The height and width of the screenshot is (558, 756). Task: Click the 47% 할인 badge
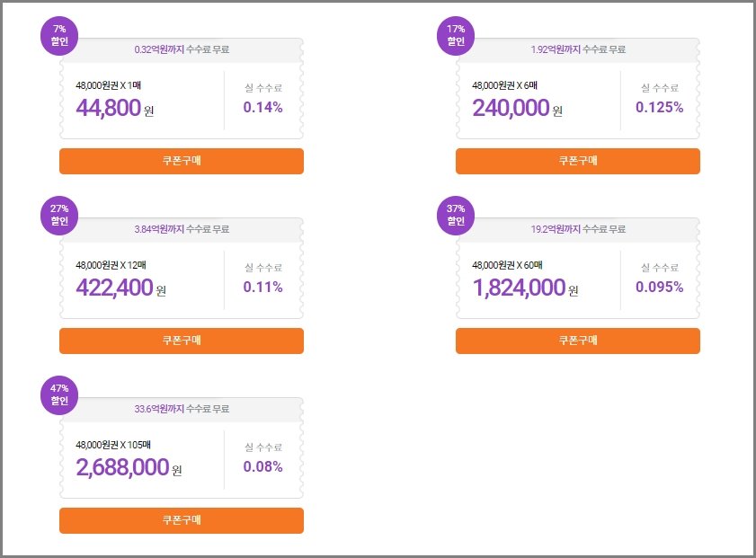tap(59, 394)
